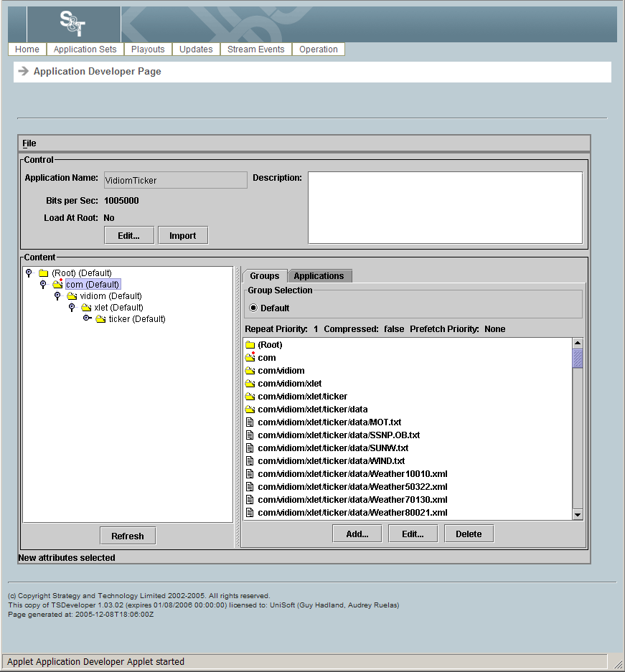Click the vidiom folder icon in the tree
Screen dimensions: 625x672
pos(72,296)
